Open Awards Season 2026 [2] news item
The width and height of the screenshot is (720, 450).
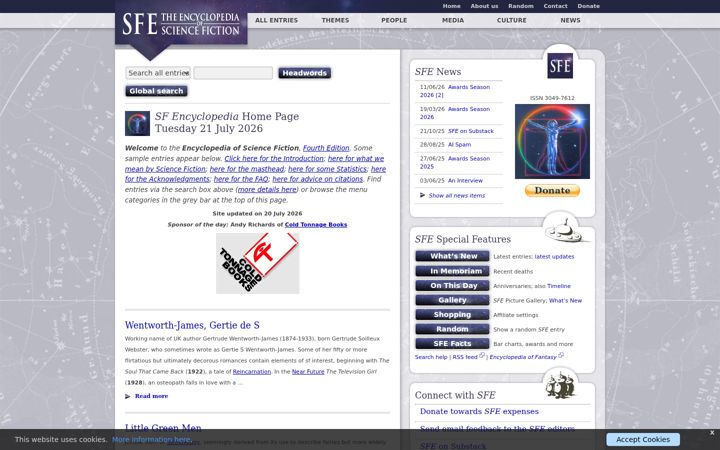(x=455, y=91)
